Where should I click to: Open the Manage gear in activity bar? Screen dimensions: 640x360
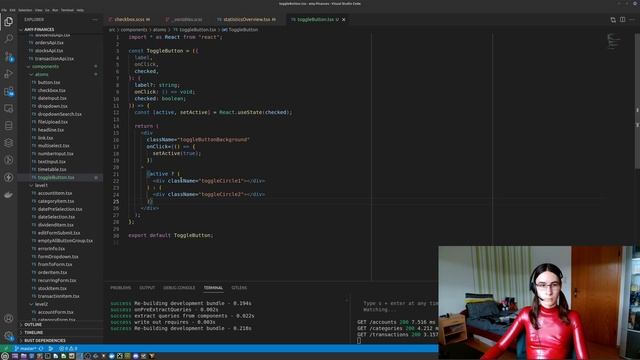point(9,336)
